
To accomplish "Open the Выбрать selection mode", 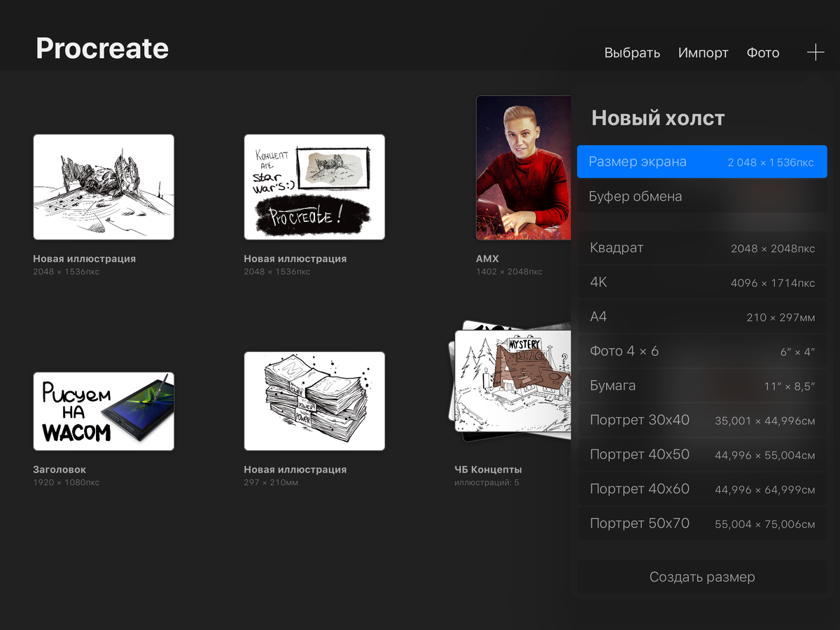I will click(632, 53).
